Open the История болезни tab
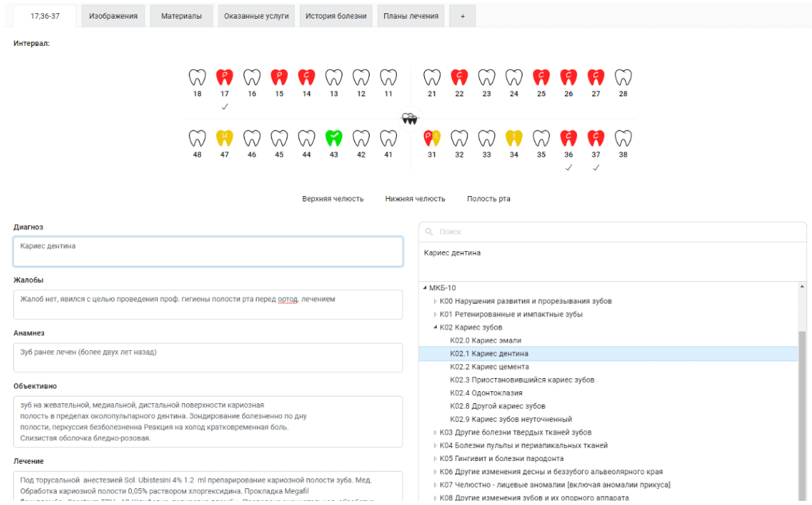This screenshot has height=505, width=812. click(x=336, y=16)
